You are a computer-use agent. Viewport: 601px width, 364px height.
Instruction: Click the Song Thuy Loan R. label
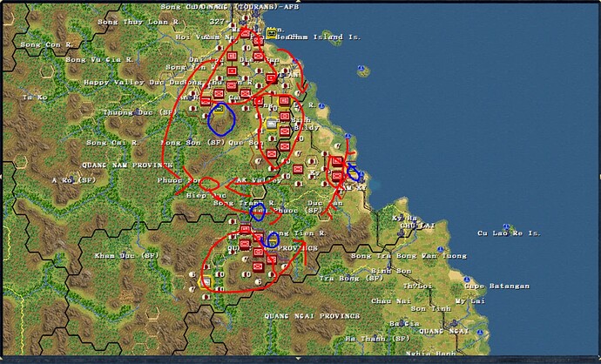point(138,22)
